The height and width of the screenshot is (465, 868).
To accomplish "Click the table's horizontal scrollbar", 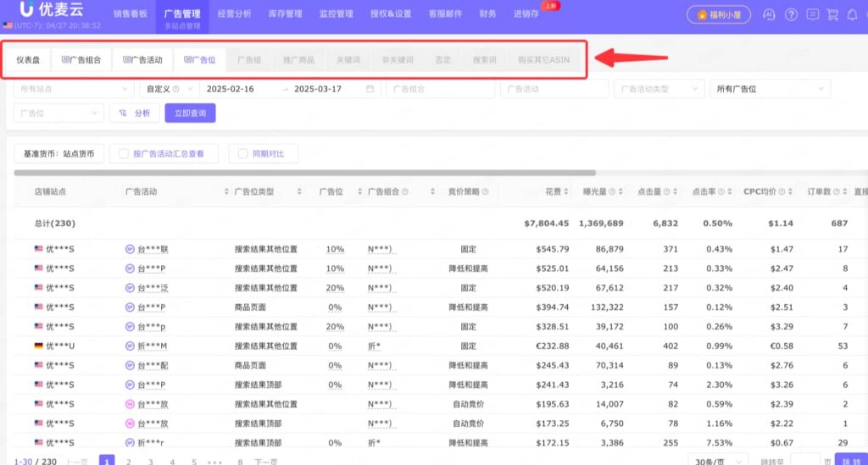I will 304,173.
